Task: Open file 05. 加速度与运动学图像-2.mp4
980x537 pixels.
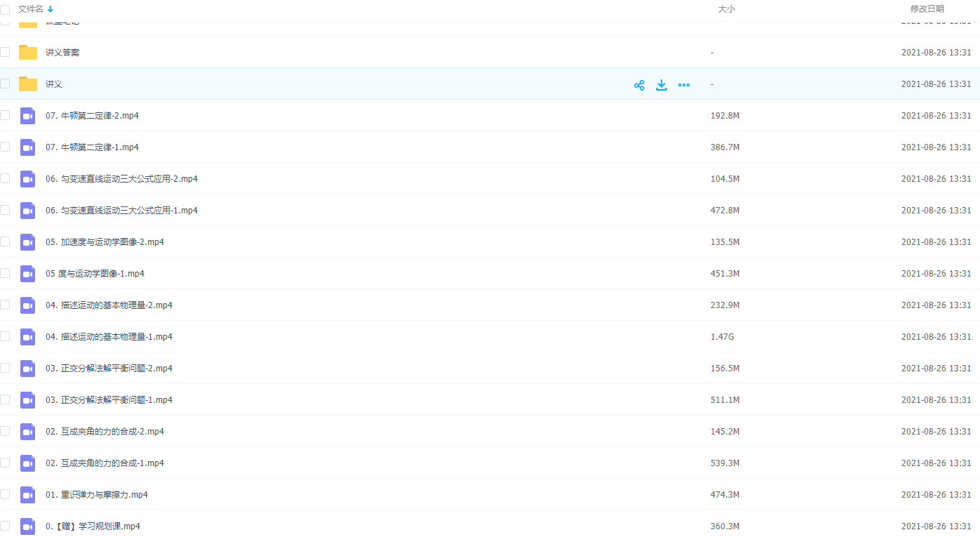Action: [x=105, y=242]
